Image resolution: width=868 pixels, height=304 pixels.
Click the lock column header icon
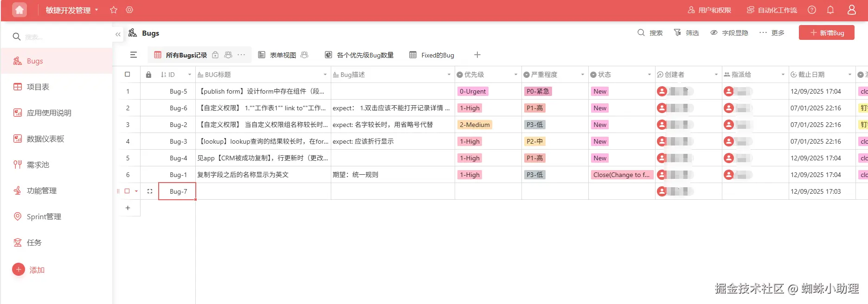pos(148,74)
